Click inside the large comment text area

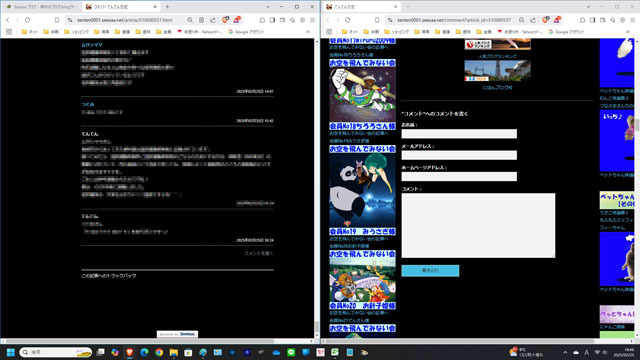(x=478, y=225)
